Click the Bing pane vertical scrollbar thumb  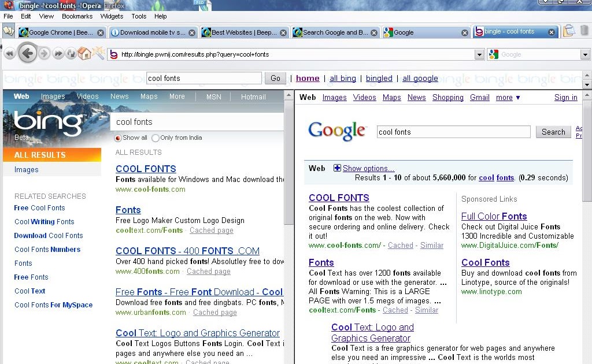289,162
